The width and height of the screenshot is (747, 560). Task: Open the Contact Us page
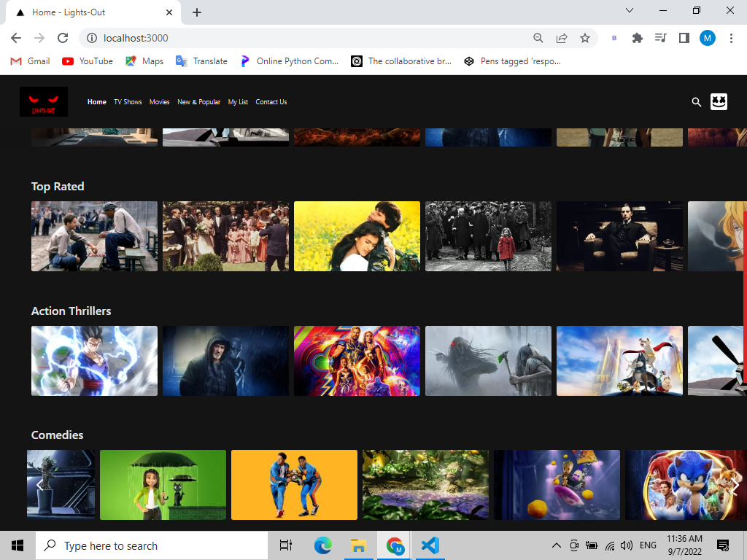click(271, 102)
